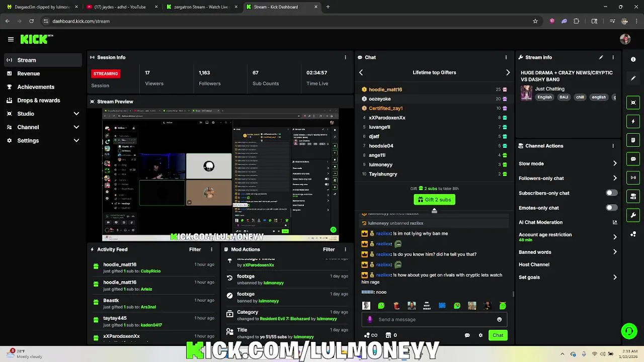Click the Gift 2 subs button
644x362 pixels.
pos(434,200)
